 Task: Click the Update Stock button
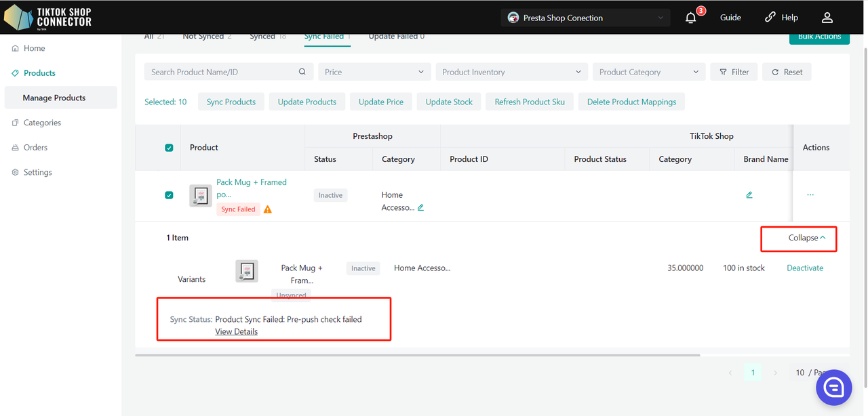coord(449,102)
